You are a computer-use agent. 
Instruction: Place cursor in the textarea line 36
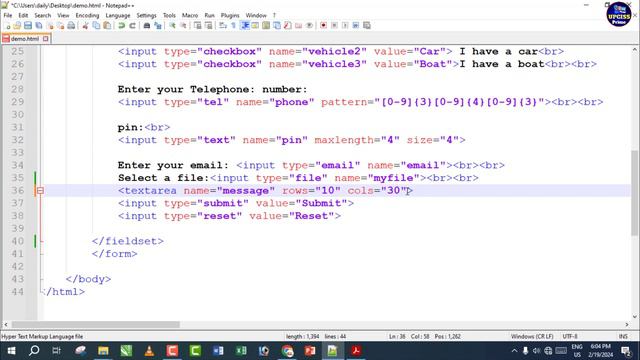pyautogui.click(x=265, y=191)
